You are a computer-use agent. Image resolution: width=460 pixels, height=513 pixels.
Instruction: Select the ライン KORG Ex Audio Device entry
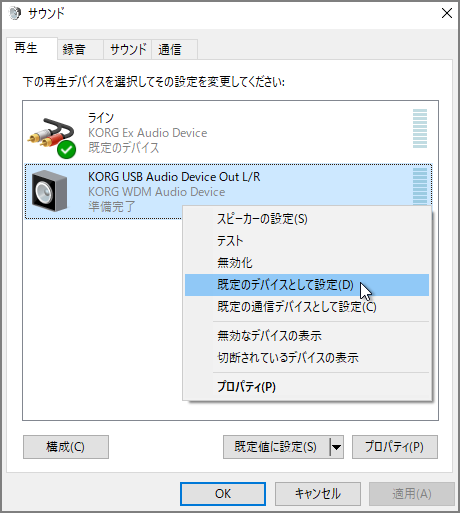[x=229, y=133]
